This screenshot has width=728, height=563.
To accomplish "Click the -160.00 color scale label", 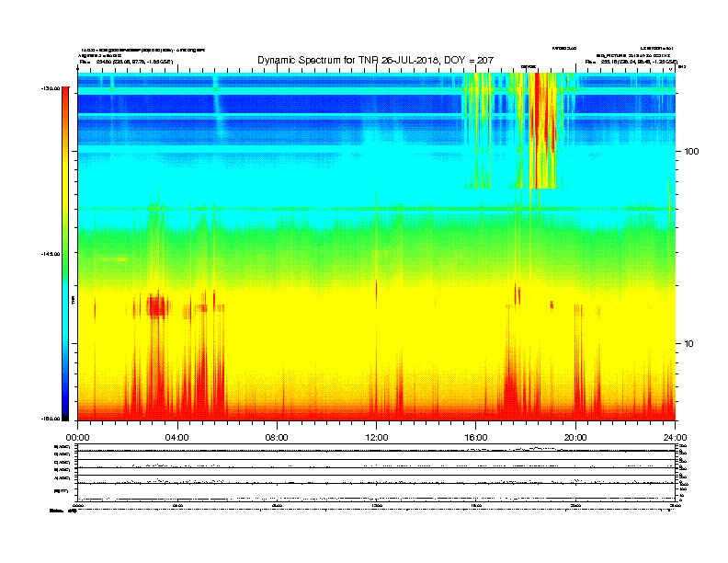I will [51, 419].
